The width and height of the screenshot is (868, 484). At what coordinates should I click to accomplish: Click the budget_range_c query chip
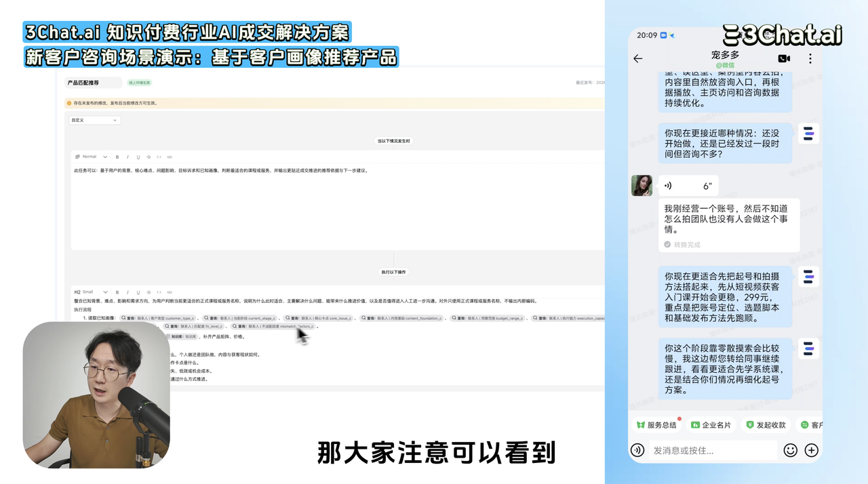coord(488,318)
